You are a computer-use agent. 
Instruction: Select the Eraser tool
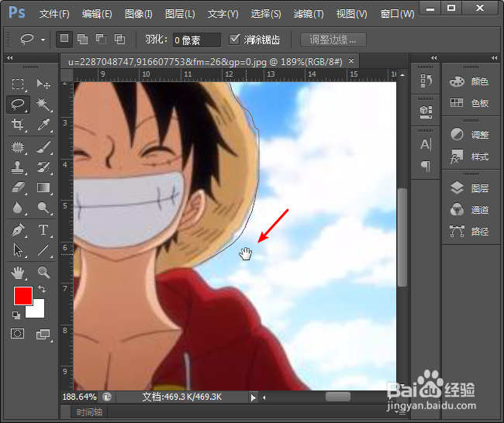click(18, 187)
